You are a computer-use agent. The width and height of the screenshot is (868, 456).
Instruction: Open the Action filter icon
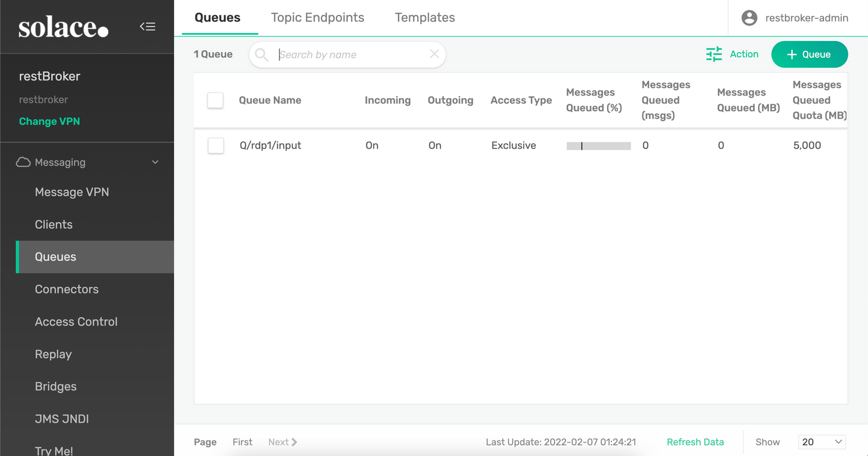pos(714,54)
